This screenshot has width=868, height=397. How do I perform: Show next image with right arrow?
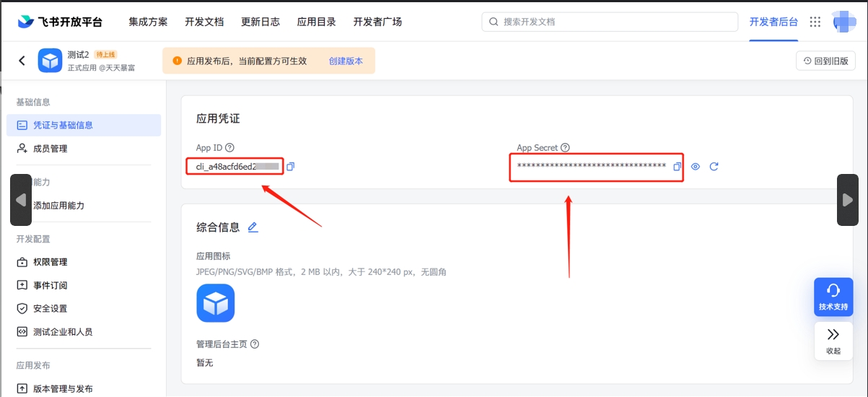coord(847,200)
